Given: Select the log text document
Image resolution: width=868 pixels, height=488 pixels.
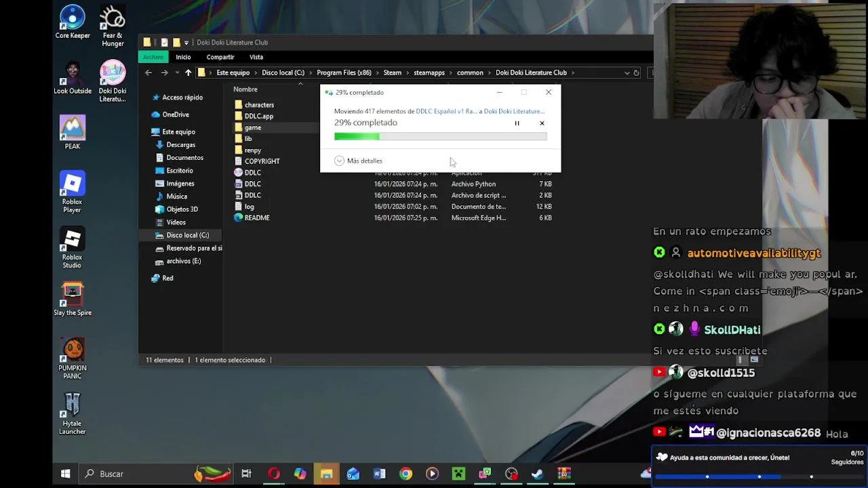Looking at the screenshot, I should click(249, 206).
